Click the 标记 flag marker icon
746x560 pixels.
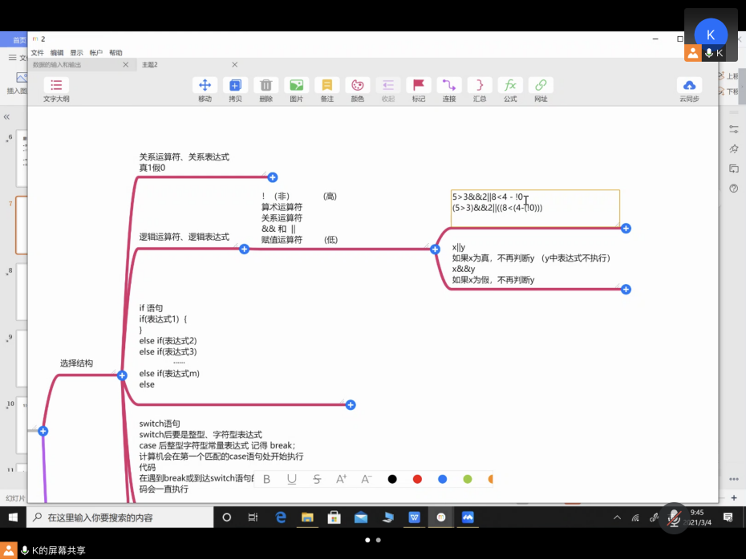click(418, 86)
